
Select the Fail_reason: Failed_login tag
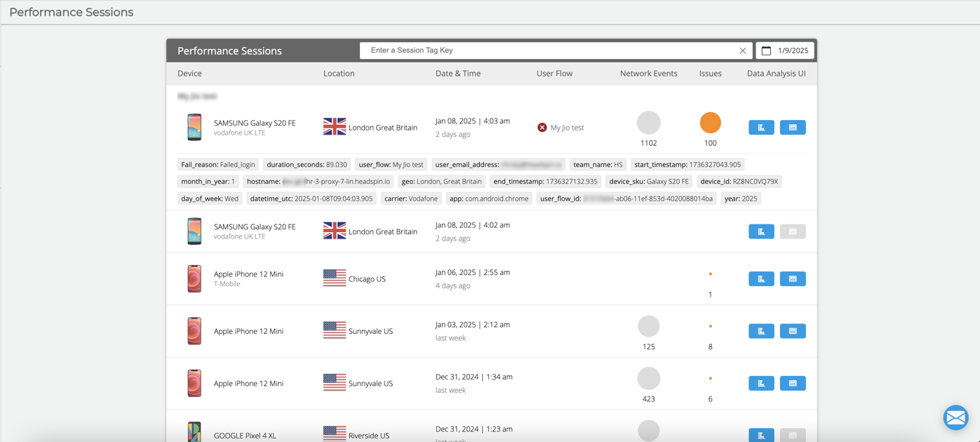point(218,165)
